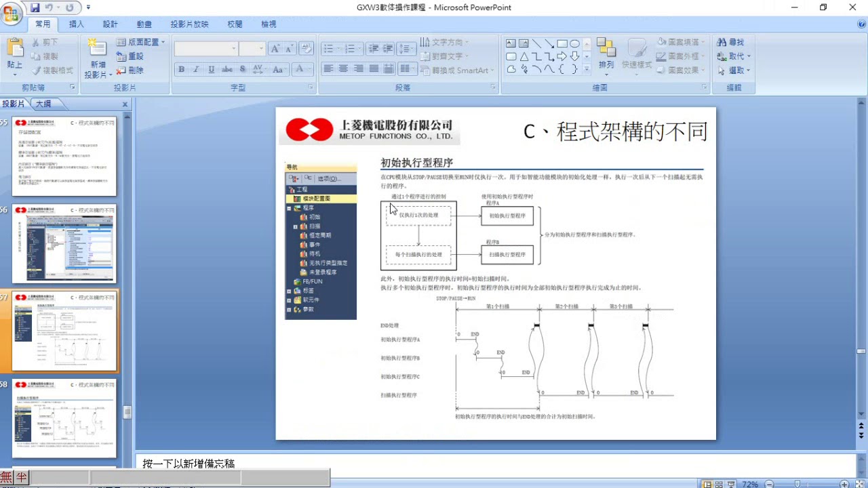Toggle Align Text Left
Screen dimensions: 868x488
coord(328,69)
